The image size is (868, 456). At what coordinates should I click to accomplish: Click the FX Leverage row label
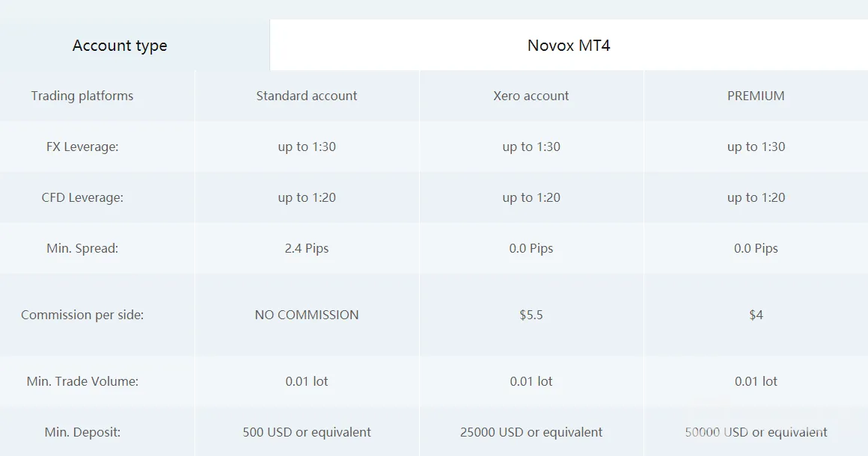tap(82, 147)
